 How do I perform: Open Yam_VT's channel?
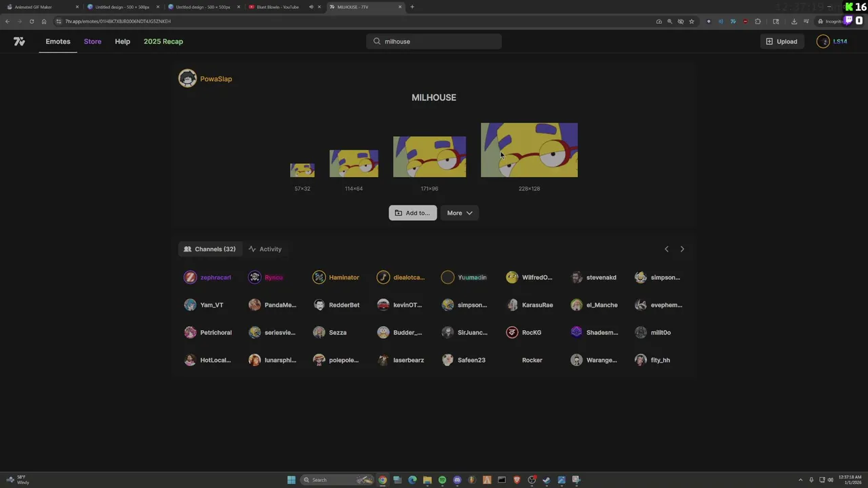(203, 305)
